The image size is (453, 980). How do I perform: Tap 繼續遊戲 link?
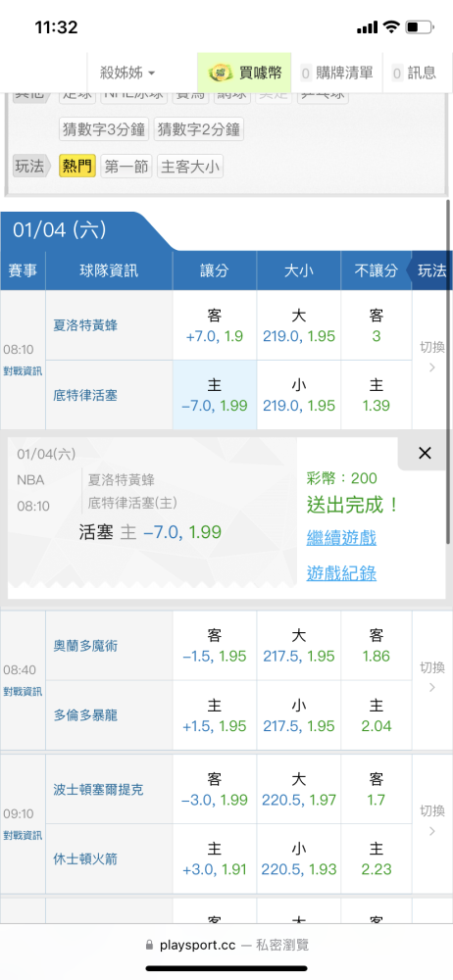tap(341, 537)
